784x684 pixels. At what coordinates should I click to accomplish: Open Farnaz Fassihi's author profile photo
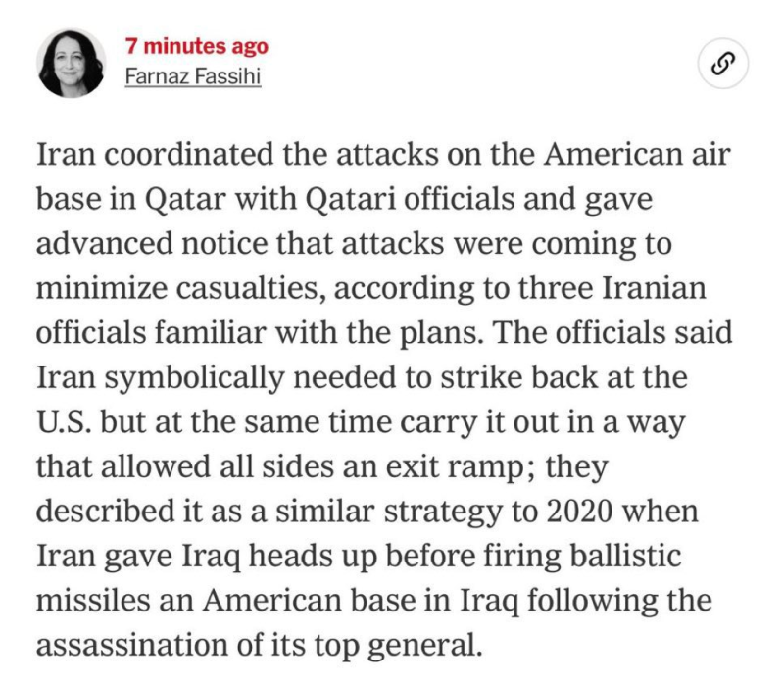pyautogui.click(x=71, y=63)
